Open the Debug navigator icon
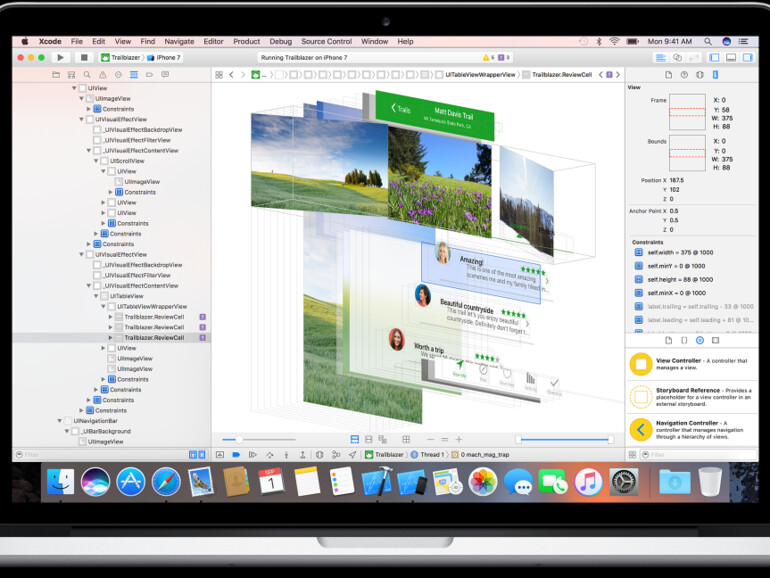Viewport: 770px width, 578px height. (x=134, y=75)
